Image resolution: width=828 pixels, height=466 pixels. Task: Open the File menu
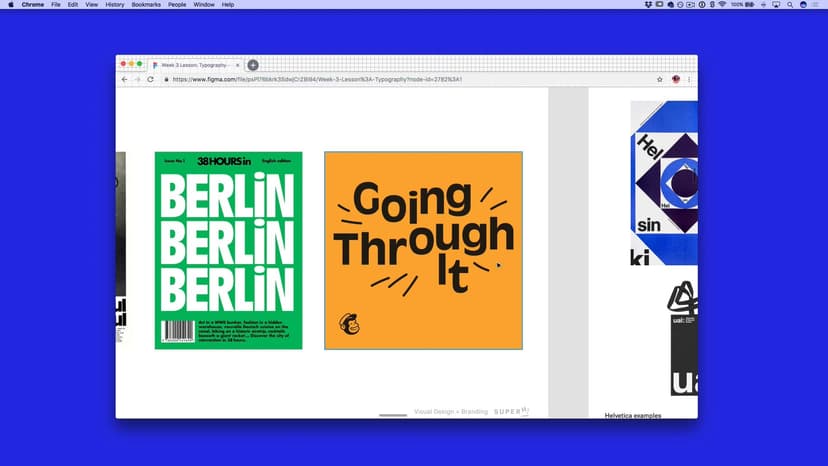pyautogui.click(x=55, y=5)
